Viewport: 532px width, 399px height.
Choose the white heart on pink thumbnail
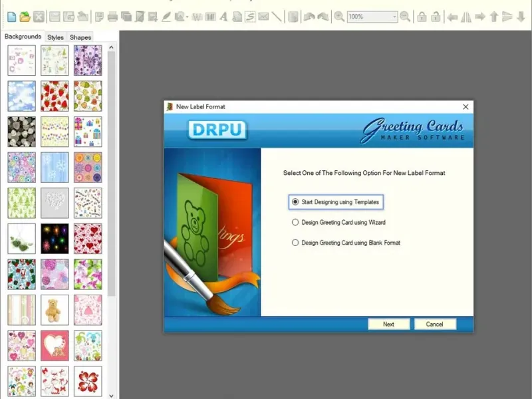coord(55,345)
